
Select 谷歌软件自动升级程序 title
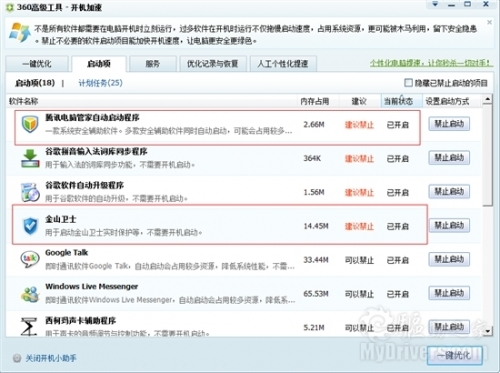[x=84, y=185]
